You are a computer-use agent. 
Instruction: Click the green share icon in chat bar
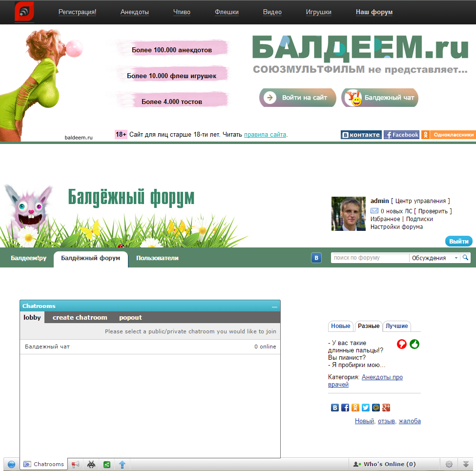107,464
